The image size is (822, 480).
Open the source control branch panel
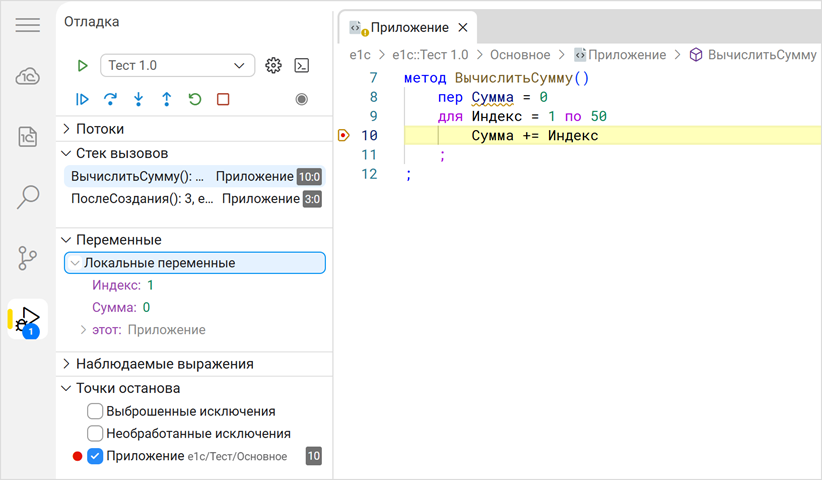tap(27, 258)
